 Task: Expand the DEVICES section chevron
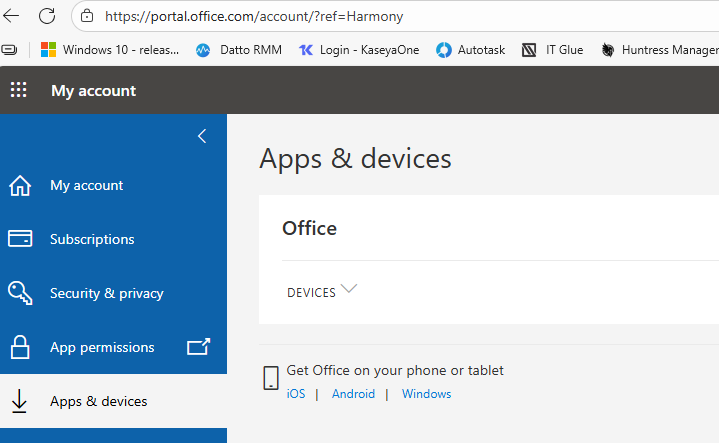[349, 289]
